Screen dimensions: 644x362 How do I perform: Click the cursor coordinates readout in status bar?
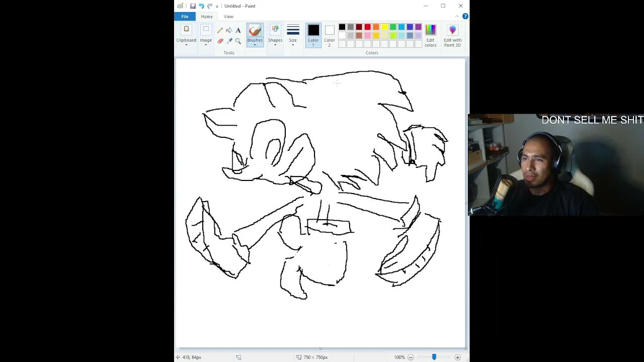[x=192, y=357]
